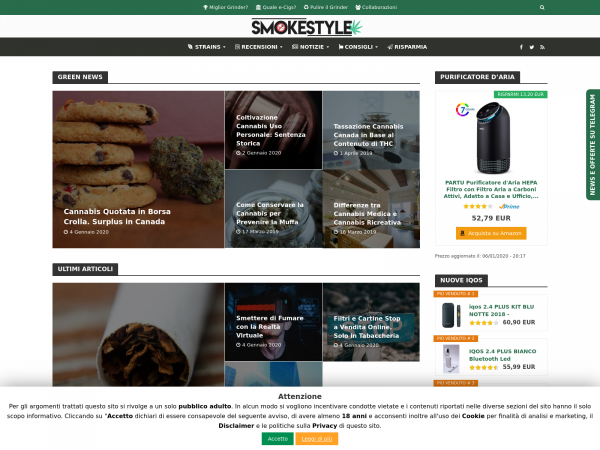Expand the Recensioni dropdown menu
Screen dimensions: 600x450
(x=259, y=47)
